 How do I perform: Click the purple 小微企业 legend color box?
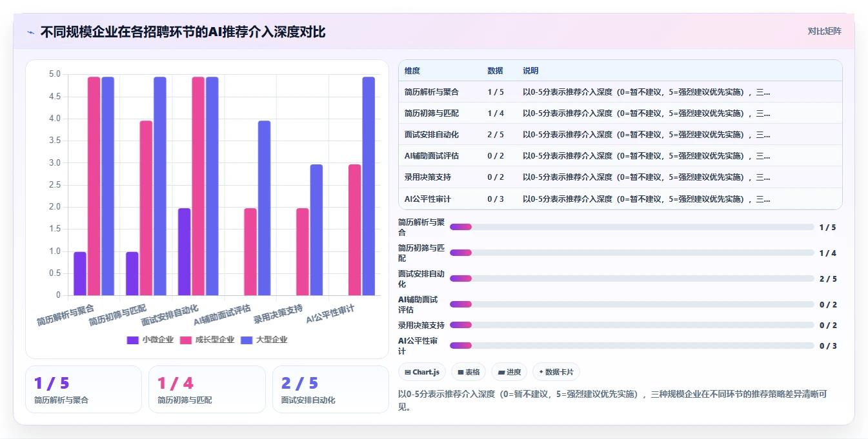133,340
